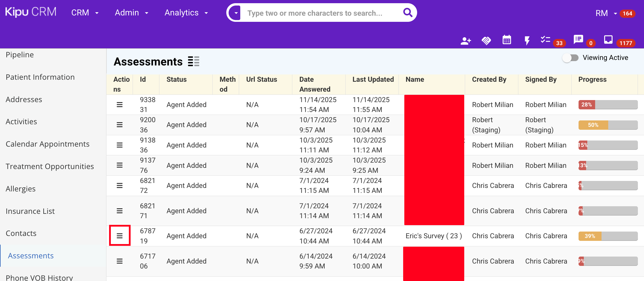Open the Admin menu
Screen dimensions: 644x281
131,13
